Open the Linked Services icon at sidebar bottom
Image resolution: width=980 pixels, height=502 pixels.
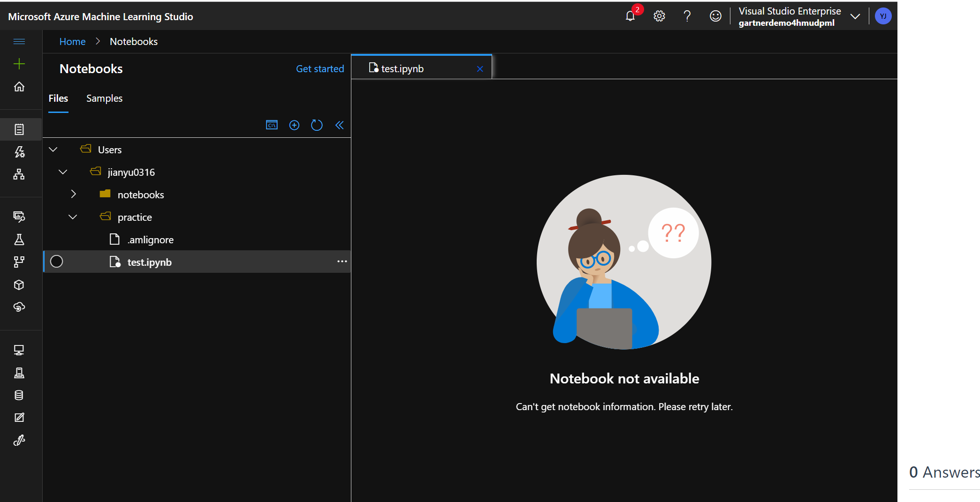(19, 440)
